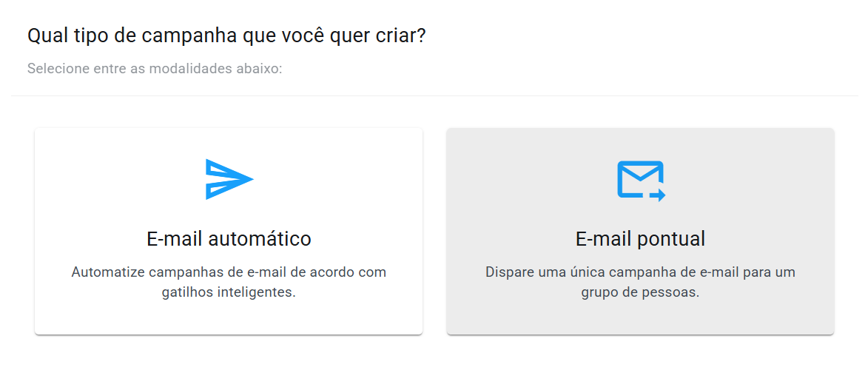This screenshot has height=370, width=868.
Task: Click the "Selecione entre as modalidades abaixo" subtitle
Action: [x=155, y=69]
